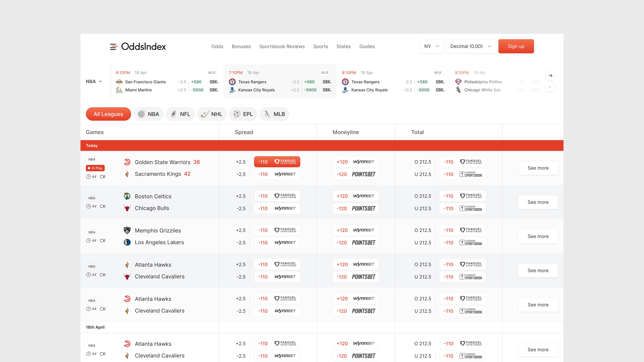Click the Golden State Warriors team logo
This screenshot has width=644, height=362.
pos(127,162)
